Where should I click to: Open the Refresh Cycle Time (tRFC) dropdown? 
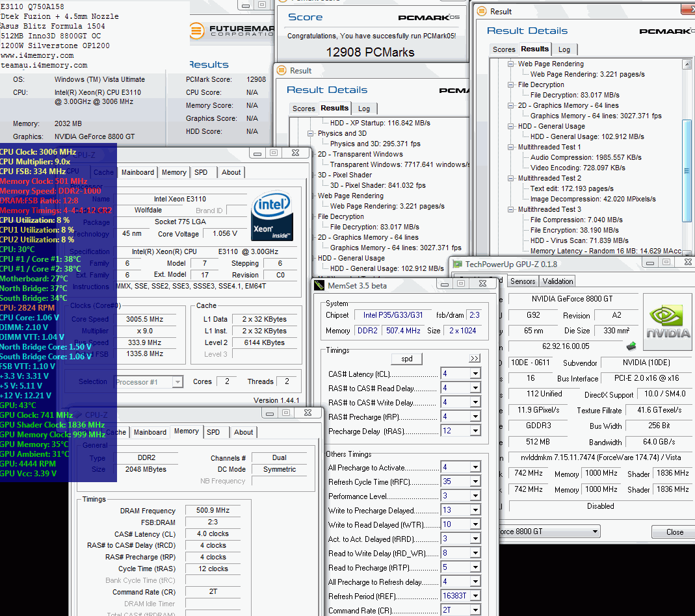475,481
